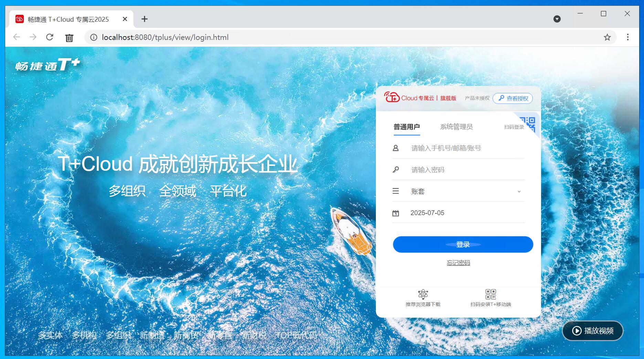Click the key icon beside password field
The height and width of the screenshot is (359, 644).
tap(396, 170)
